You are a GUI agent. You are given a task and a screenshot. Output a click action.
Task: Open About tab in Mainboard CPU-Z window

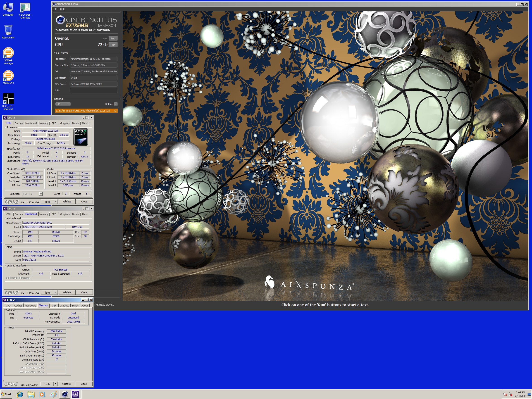tap(85, 214)
